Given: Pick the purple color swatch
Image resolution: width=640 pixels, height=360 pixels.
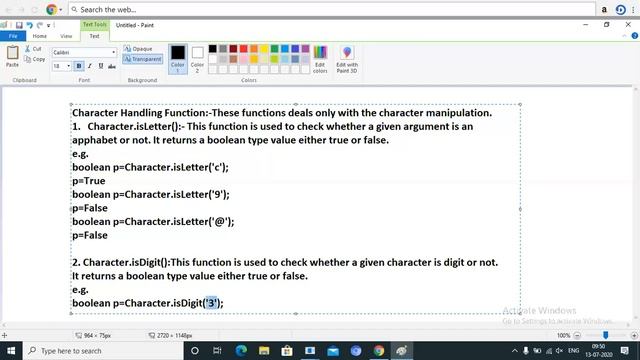Looking at the screenshot, I should pos(305,49).
